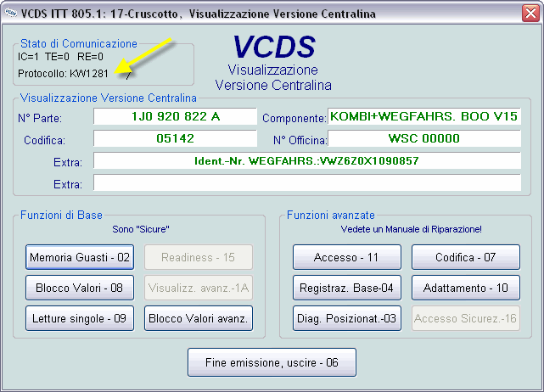Screen dimensions: 544x392
Task: Click the text Protocollo: KW1281
Action: (63, 74)
